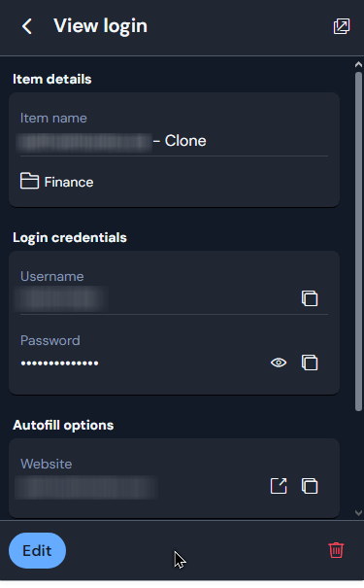Copy the website URL

pos(310,486)
